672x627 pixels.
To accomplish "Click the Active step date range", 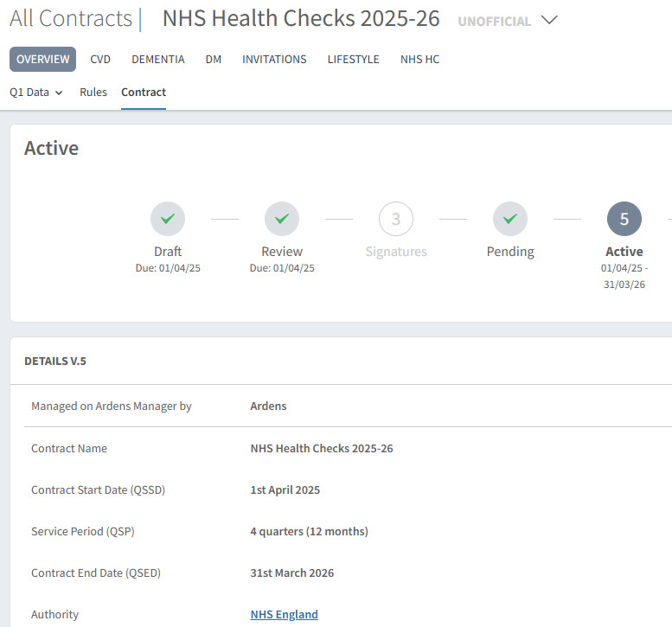I will (x=624, y=276).
